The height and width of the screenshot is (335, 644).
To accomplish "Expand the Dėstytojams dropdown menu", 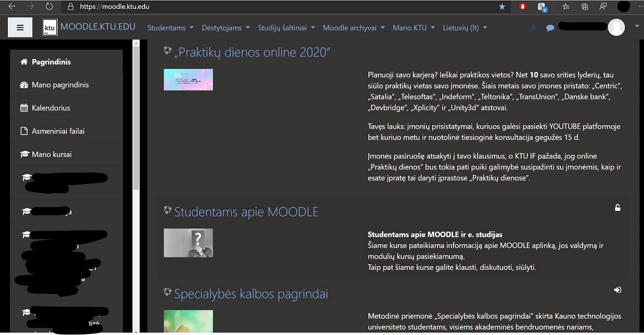I will point(225,28).
